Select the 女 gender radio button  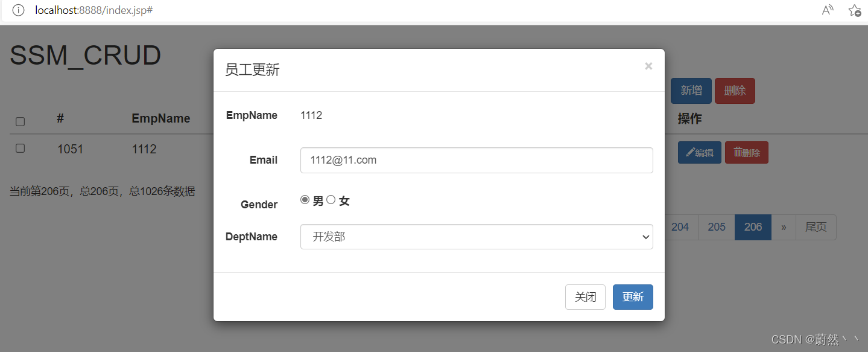(x=331, y=199)
